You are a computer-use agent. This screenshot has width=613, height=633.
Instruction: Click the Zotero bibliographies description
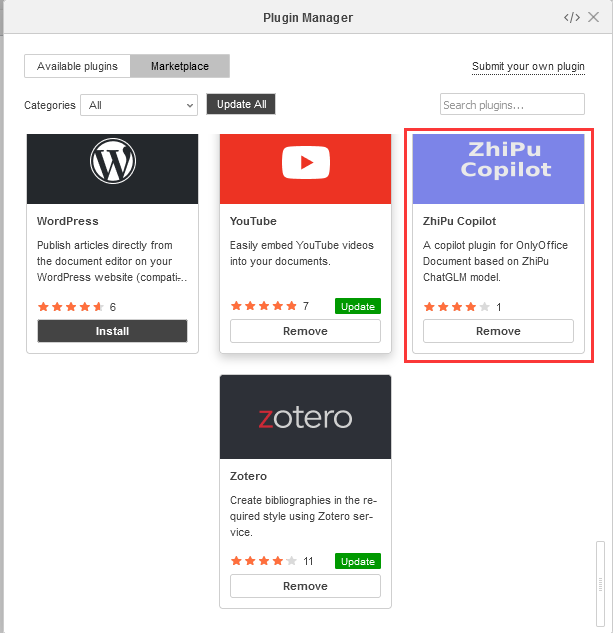click(x=303, y=516)
